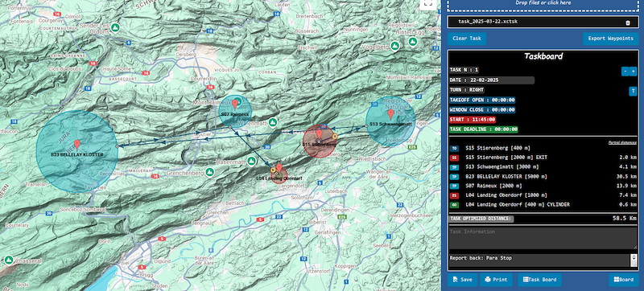Click the TASK N : 1 label
This screenshot has height=291, width=644.
[464, 70]
